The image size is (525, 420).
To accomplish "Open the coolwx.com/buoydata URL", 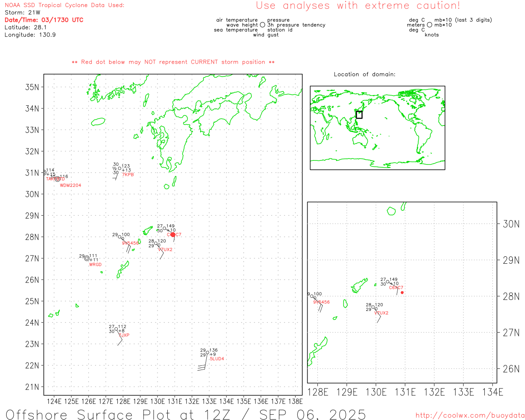I will click(470, 415).
